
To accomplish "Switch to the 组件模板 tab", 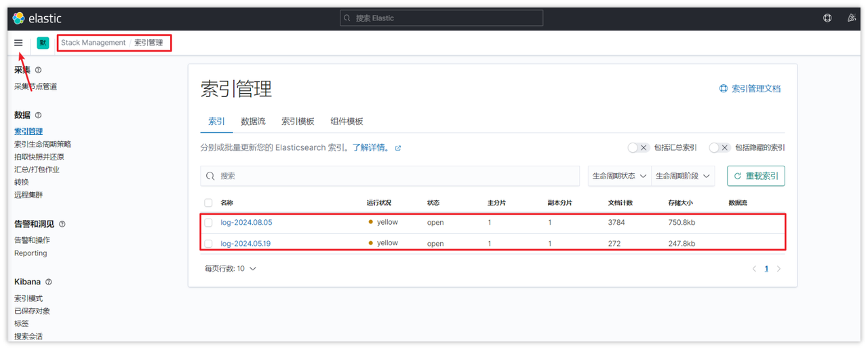I will (347, 122).
